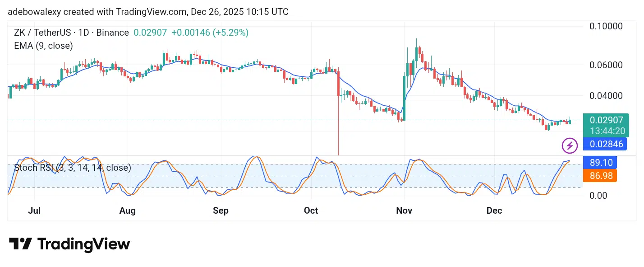The height and width of the screenshot is (267, 644).
Task: Click the Stoch RSI indicator legend
Action: click(x=73, y=168)
